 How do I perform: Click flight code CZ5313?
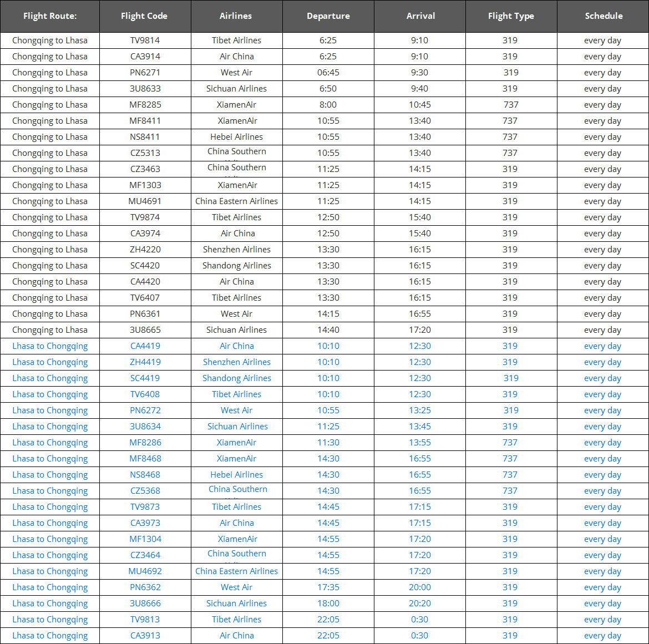point(145,153)
